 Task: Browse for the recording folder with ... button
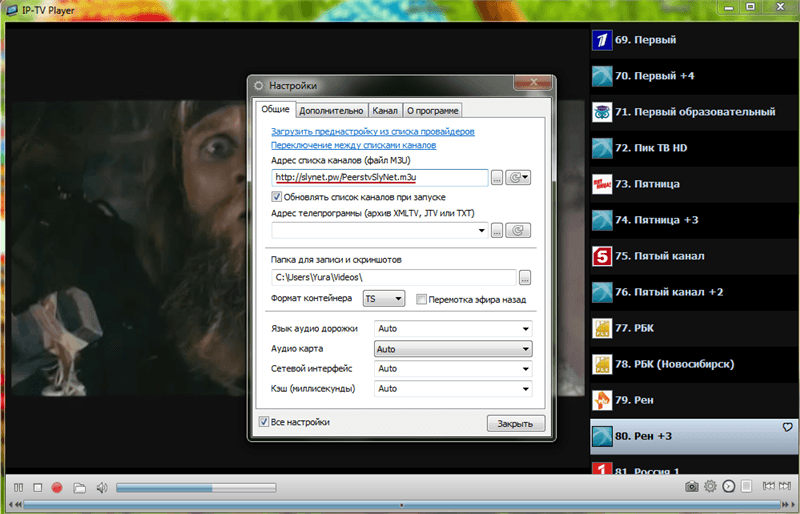[x=524, y=278]
